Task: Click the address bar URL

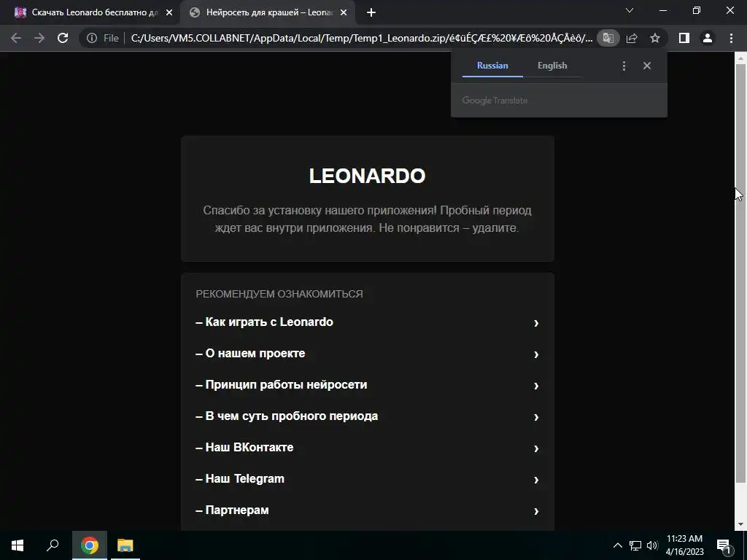Action: (x=362, y=38)
